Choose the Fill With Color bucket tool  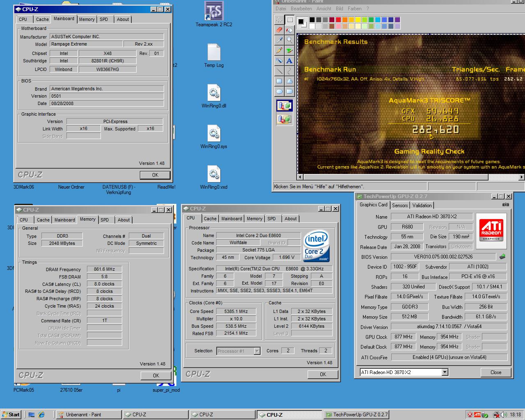[290, 30]
